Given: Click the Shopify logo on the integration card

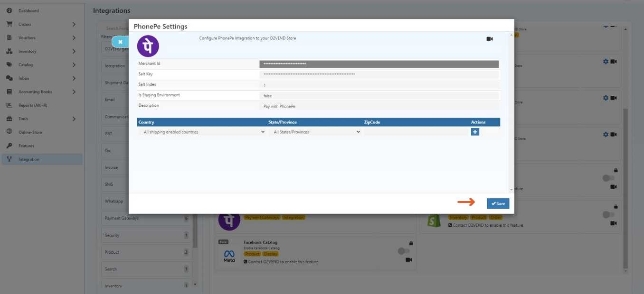Looking at the screenshot, I should point(434,220).
